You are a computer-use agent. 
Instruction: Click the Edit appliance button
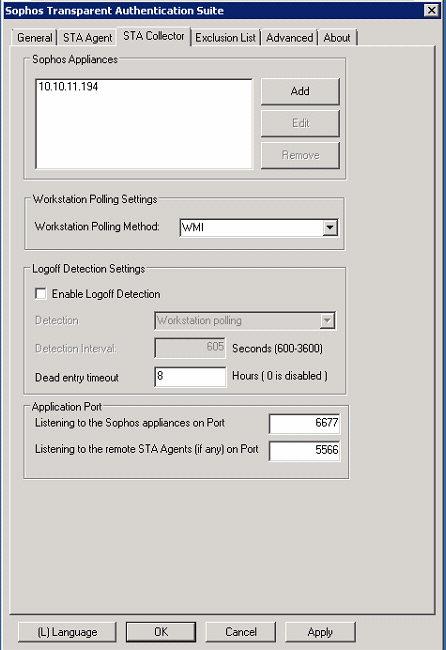point(300,123)
